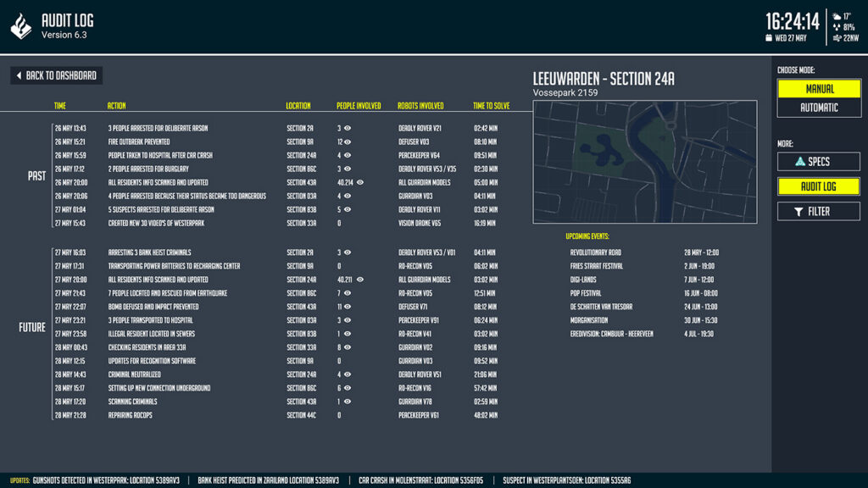The image size is (868, 488).
Task: Click the wind icon next to 22NW
Action: tap(837, 37)
